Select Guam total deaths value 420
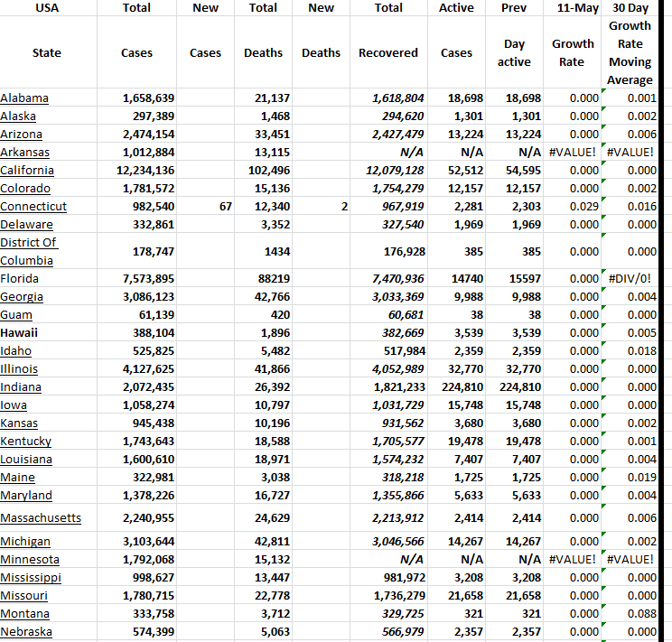This screenshot has width=672, height=642. (263, 314)
